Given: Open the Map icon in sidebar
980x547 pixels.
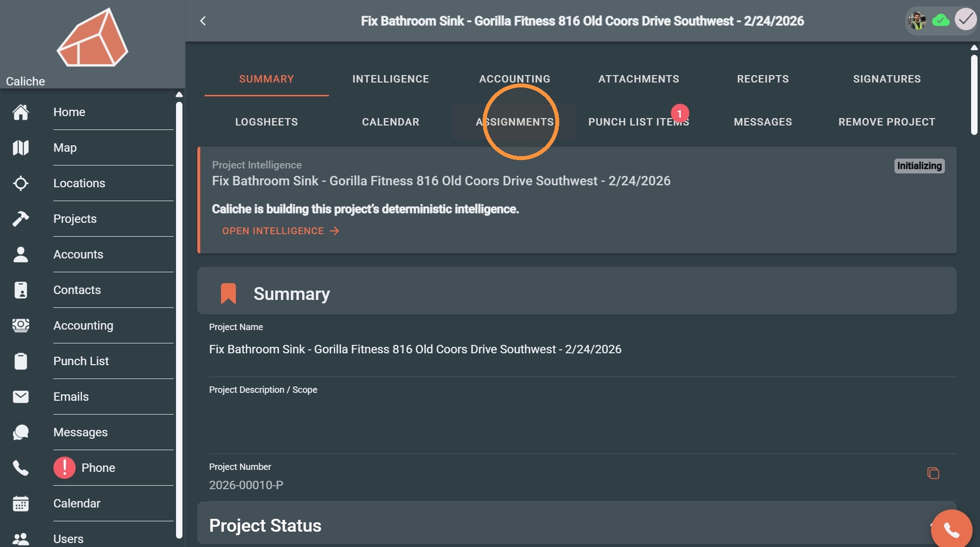Looking at the screenshot, I should click(x=21, y=148).
